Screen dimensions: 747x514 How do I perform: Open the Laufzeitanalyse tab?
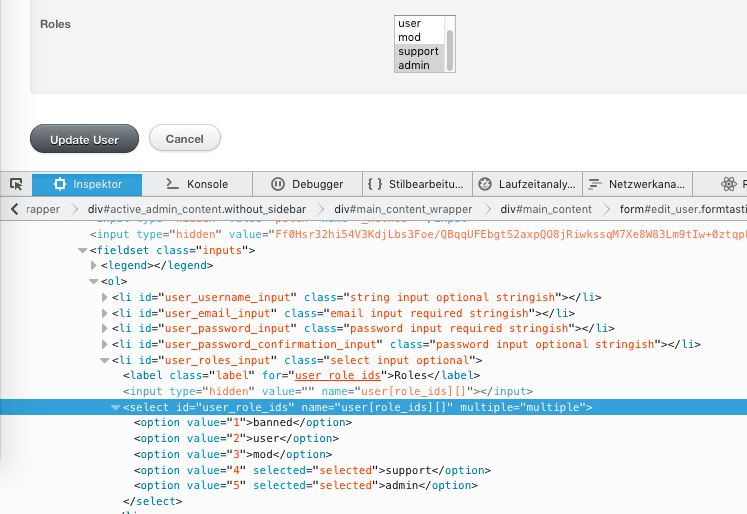click(527, 184)
